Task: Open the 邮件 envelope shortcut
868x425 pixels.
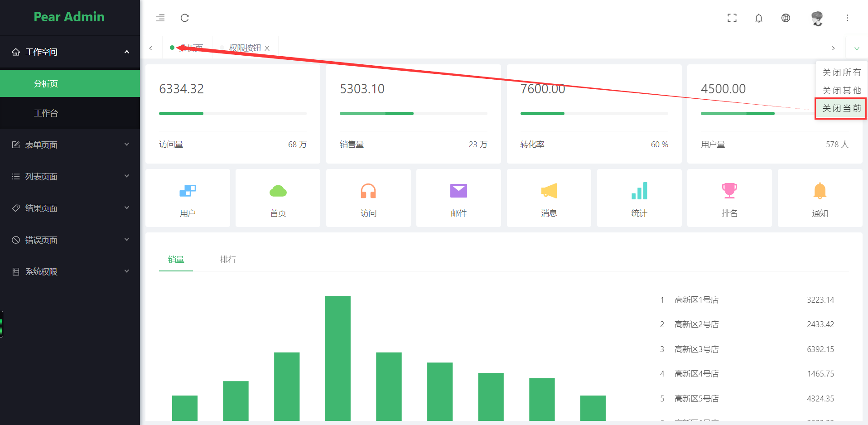Action: tap(458, 198)
